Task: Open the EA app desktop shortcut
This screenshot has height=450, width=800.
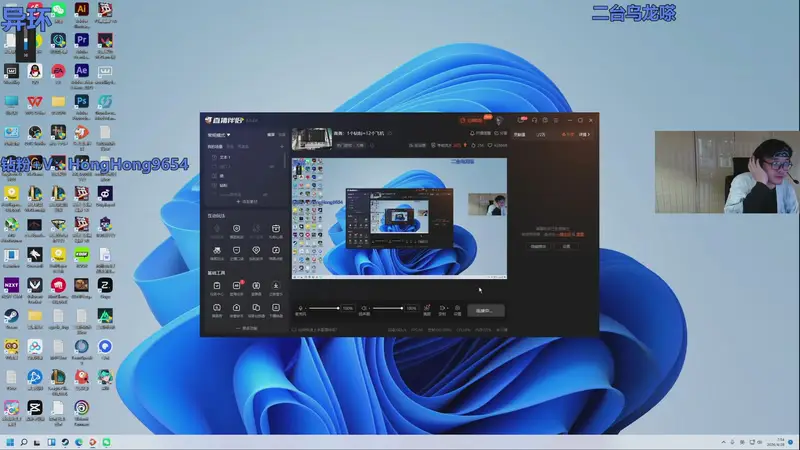Action: click(x=58, y=71)
